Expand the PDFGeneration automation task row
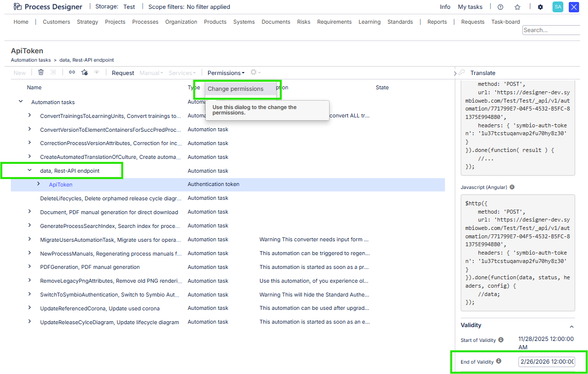 [30, 266]
